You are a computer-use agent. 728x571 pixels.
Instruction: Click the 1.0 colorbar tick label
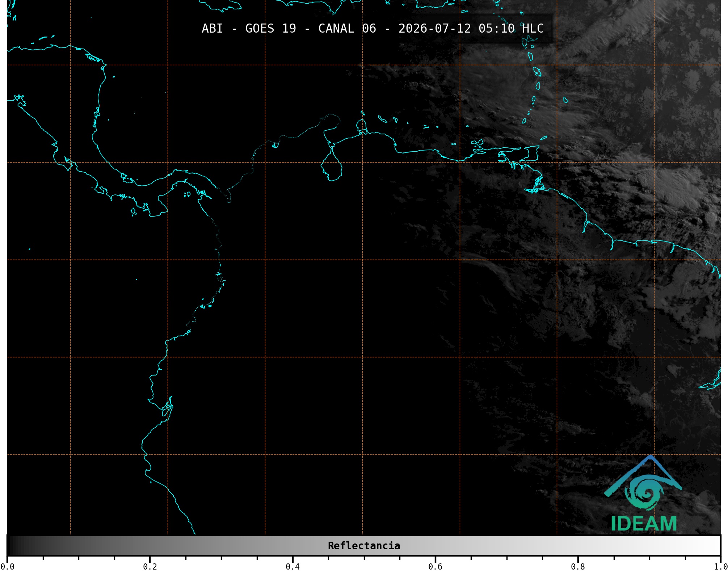(720, 566)
